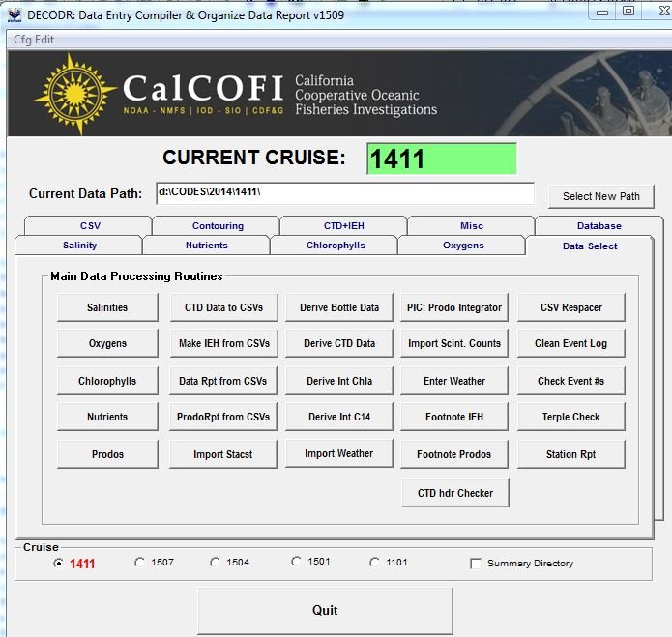Select the Oxygens tab
This screenshot has height=637, width=672.
click(462, 246)
